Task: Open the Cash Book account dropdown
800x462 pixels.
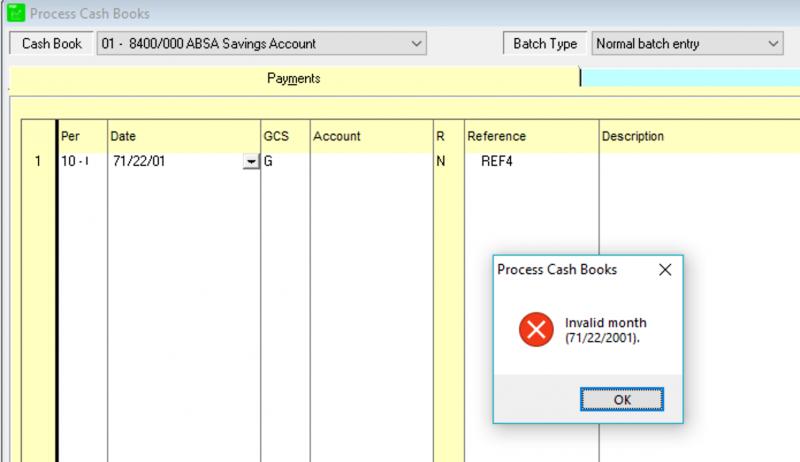Action: pos(417,44)
